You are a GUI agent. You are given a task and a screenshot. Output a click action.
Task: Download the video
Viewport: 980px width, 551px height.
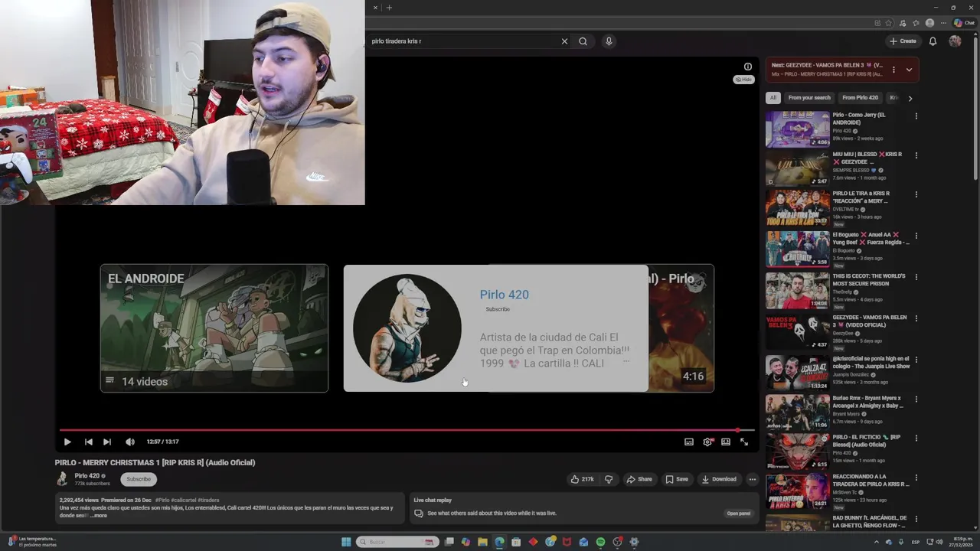[x=719, y=479]
